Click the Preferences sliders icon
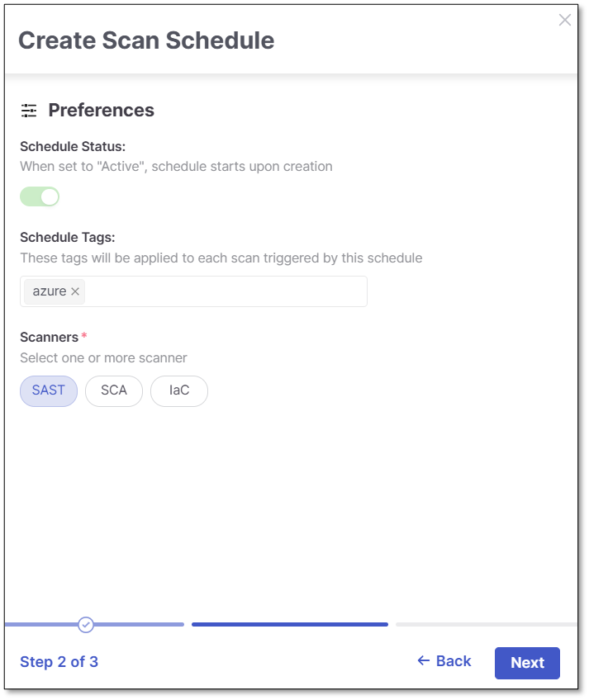 click(x=29, y=111)
